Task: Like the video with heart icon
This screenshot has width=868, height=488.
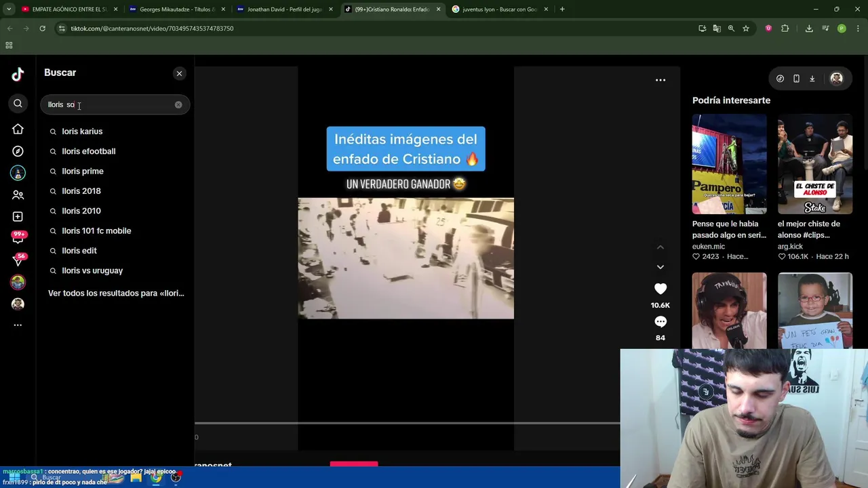Action: [x=660, y=289]
